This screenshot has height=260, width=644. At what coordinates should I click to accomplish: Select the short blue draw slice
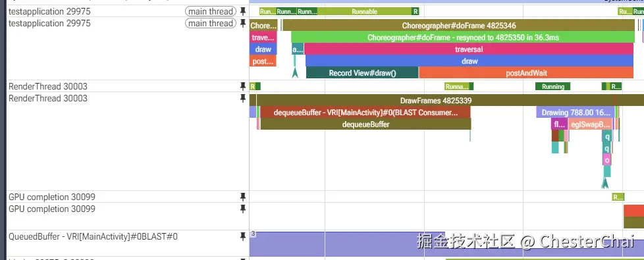pyautogui.click(x=263, y=49)
